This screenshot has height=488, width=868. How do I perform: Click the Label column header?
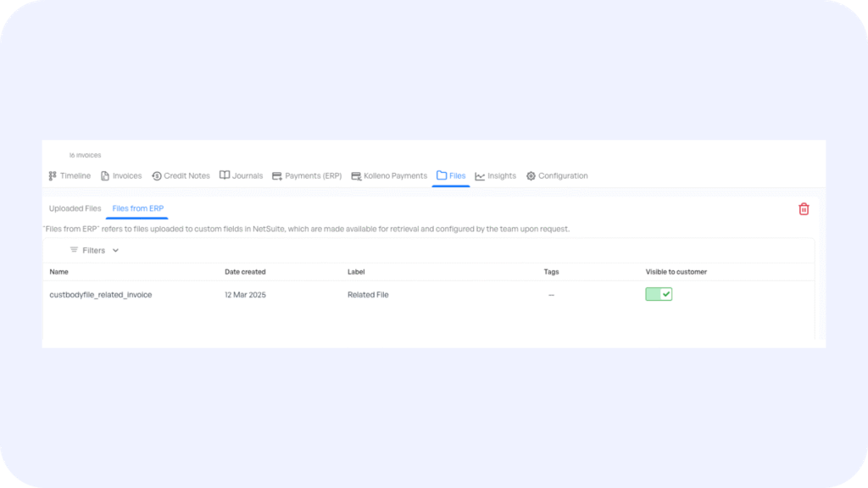tap(357, 272)
